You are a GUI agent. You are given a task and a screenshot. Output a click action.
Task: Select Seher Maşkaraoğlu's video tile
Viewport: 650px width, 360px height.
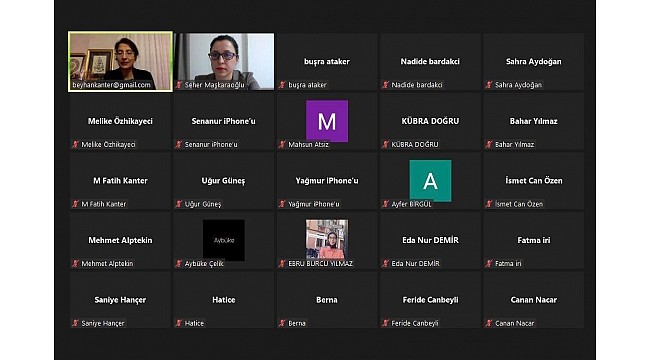[224, 61]
